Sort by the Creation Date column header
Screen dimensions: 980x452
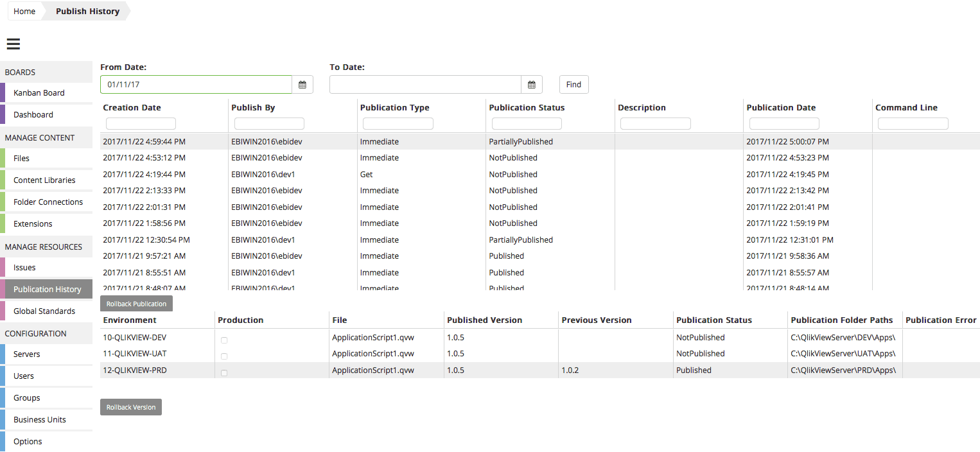click(x=132, y=108)
